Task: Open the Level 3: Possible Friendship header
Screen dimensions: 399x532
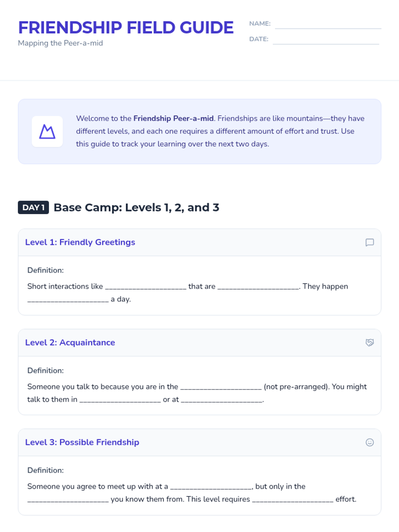Action: coord(82,442)
